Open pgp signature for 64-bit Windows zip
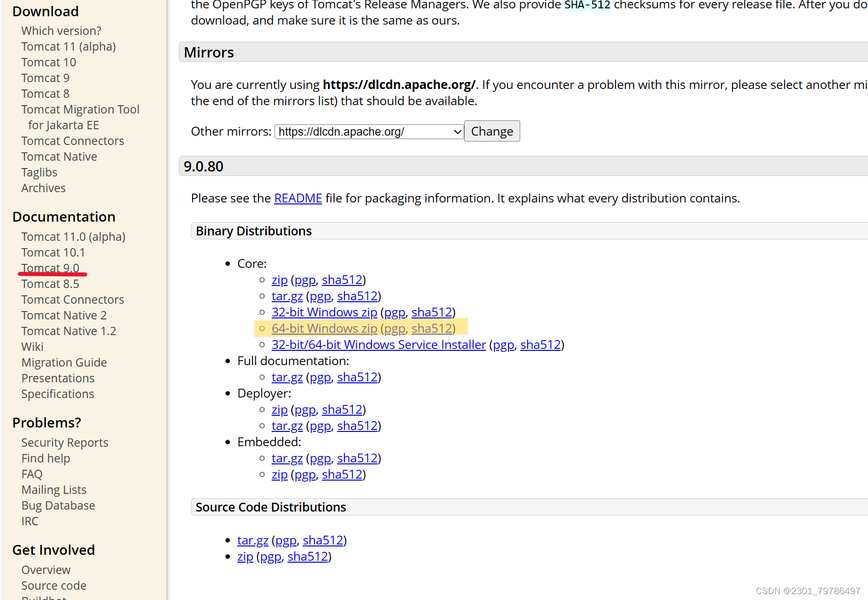868x600 pixels. pos(394,328)
